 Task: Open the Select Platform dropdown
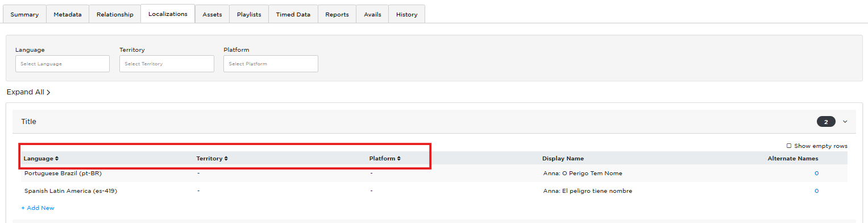(271, 64)
